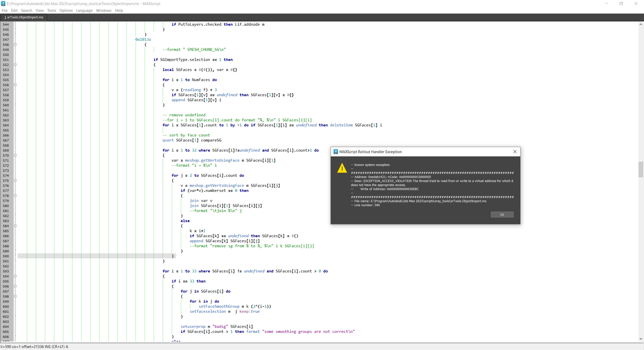
Task: Click line number 605 in the margin
Action: tap(6, 331)
